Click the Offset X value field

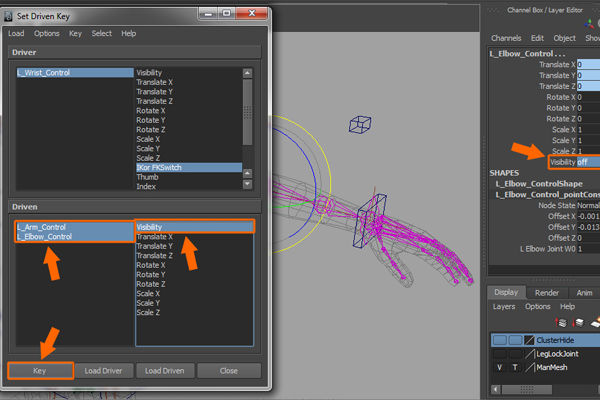tap(588, 216)
